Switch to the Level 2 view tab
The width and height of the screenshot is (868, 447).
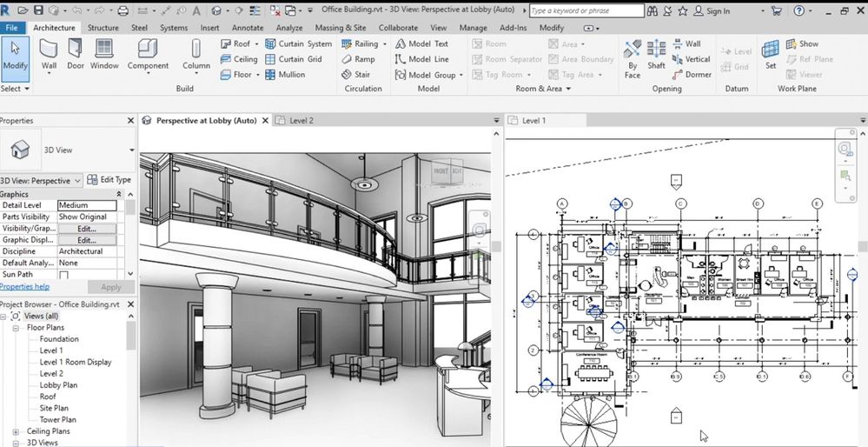[301, 121]
